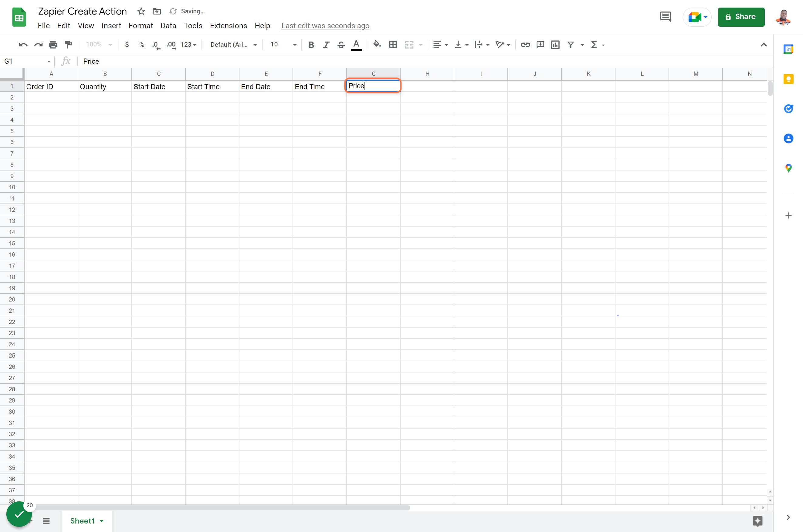
Task: Open the vertical align dropdown
Action: pos(462,45)
